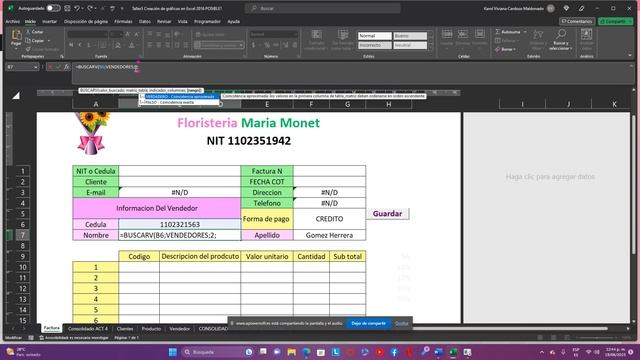Viewport: 640px width, 360px height.
Task: Open the Consolidado ACT 4 sheet tab
Action: coord(88,329)
